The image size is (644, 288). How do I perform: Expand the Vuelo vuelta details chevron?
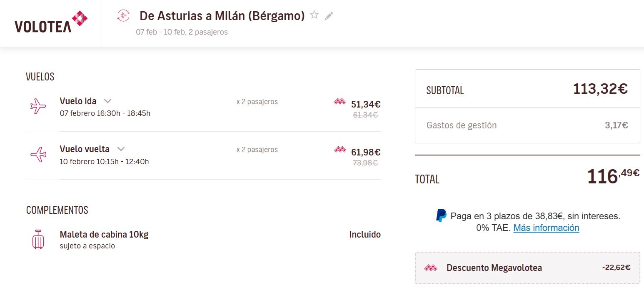121,149
